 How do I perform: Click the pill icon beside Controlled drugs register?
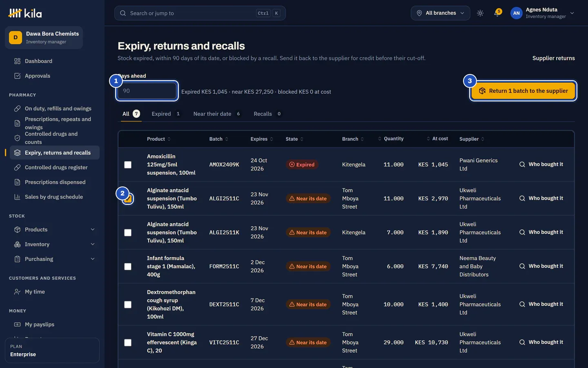pyautogui.click(x=17, y=167)
